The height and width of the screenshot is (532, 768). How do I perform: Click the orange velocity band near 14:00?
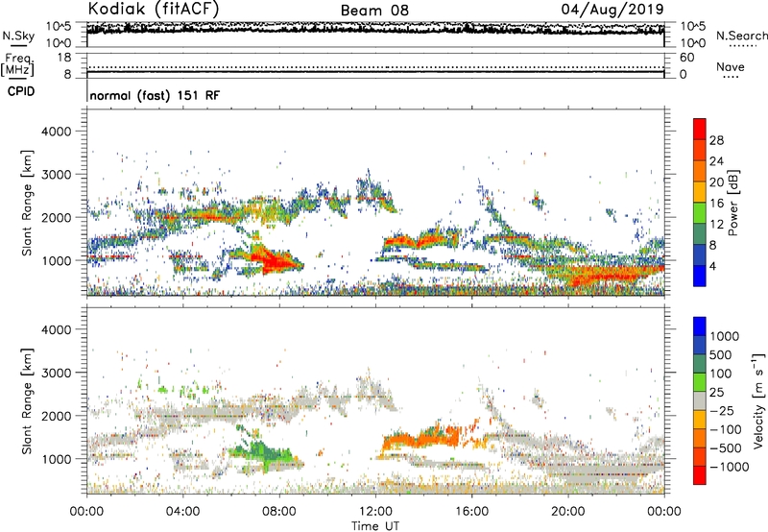tap(421, 438)
